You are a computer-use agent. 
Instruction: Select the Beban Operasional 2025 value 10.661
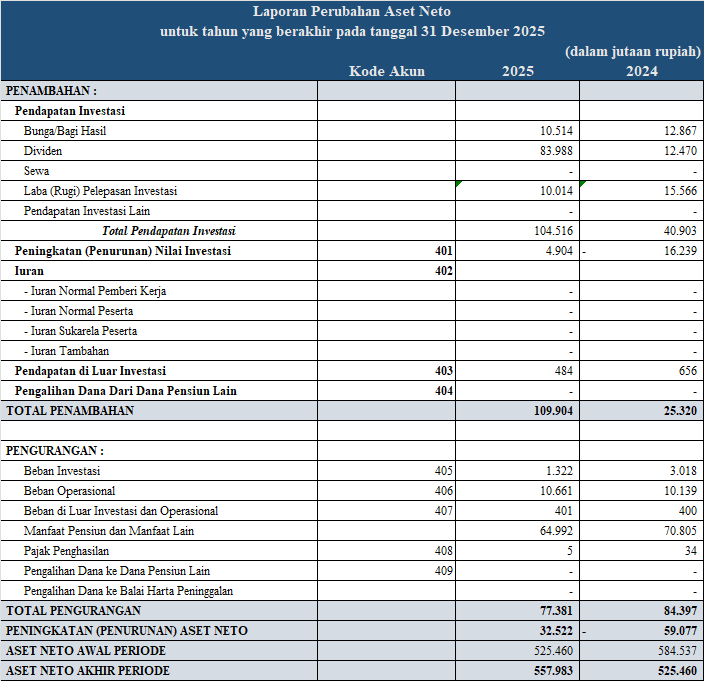(556, 490)
